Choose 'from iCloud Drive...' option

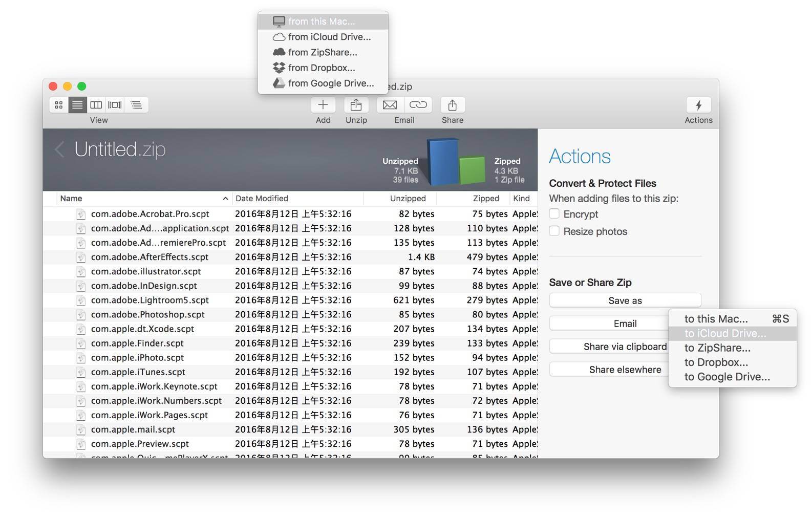[323, 37]
